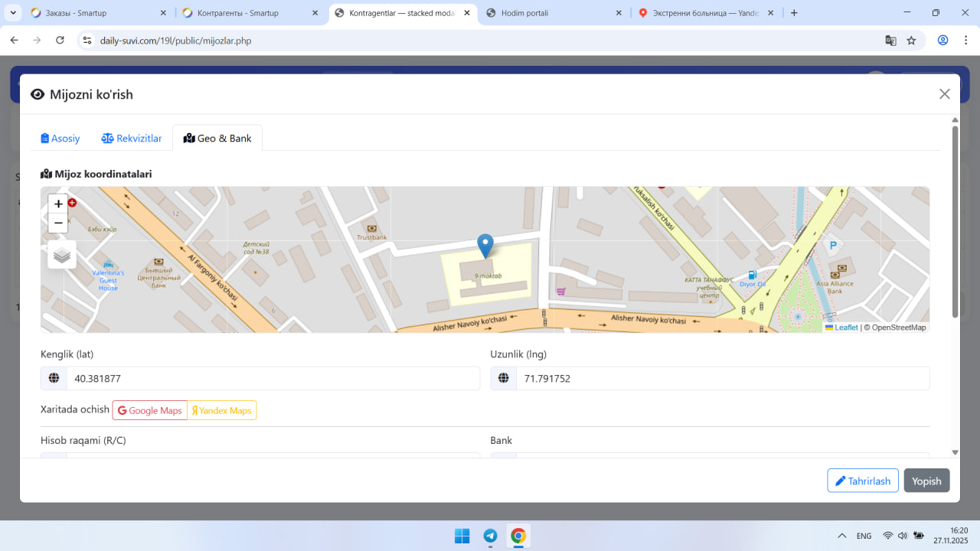This screenshot has width=980, height=551.
Task: Open Telegram from the taskbar
Action: (x=490, y=536)
